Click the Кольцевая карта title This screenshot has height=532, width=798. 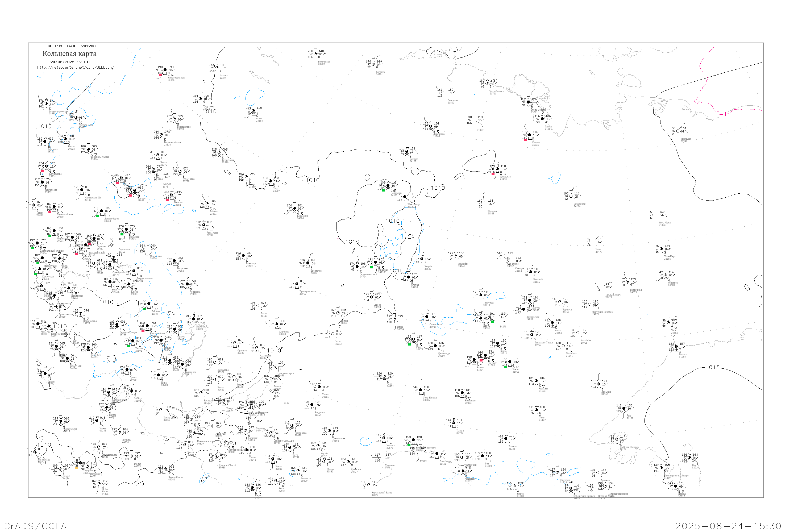tap(69, 54)
